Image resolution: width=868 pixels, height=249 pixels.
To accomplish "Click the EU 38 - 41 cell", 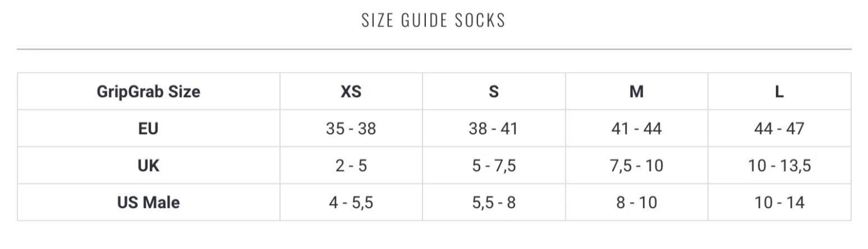I will (494, 128).
